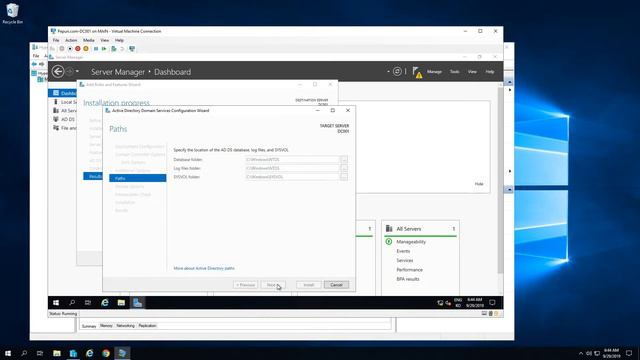Click Log files folder path field

[x=292, y=168]
